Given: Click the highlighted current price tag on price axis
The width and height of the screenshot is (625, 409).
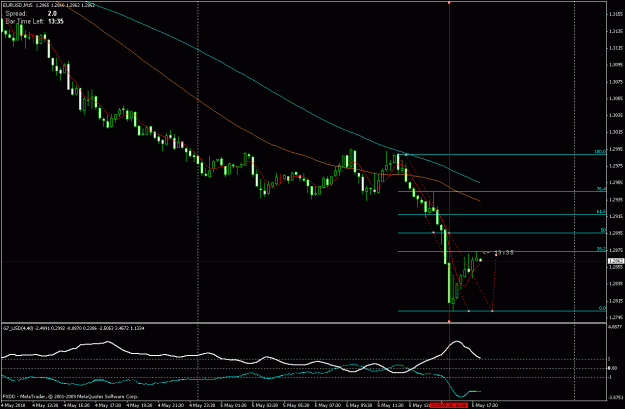Looking at the screenshot, I should tap(615, 261).
